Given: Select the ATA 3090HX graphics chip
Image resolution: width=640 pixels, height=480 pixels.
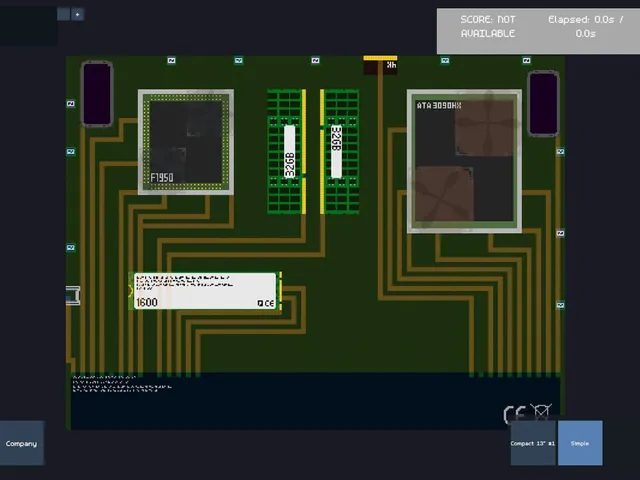Looking at the screenshot, I should pyautogui.click(x=464, y=161).
